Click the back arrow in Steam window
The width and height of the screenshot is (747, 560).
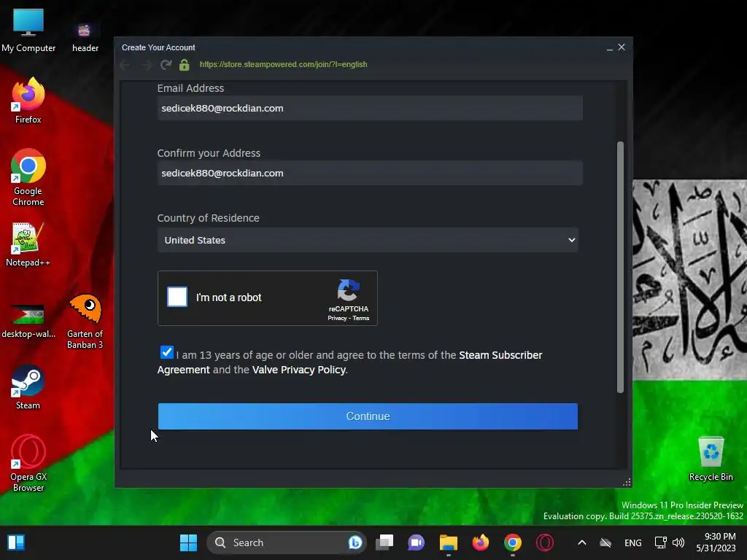[125, 65]
